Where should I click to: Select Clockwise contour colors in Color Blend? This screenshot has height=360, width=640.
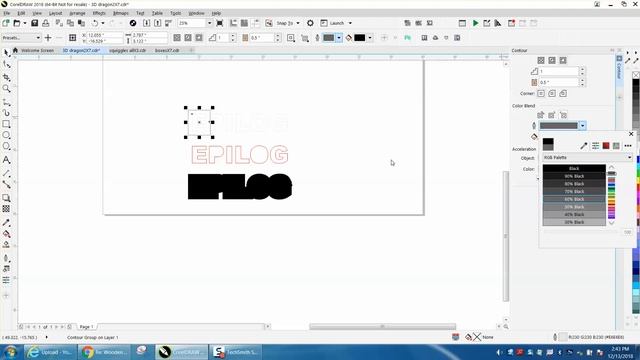pos(552,115)
